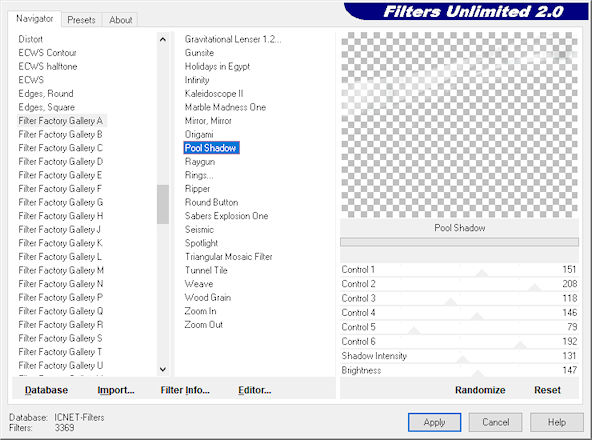Choose the Marble Madness One filter
The width and height of the screenshot is (592, 440).
coord(225,107)
